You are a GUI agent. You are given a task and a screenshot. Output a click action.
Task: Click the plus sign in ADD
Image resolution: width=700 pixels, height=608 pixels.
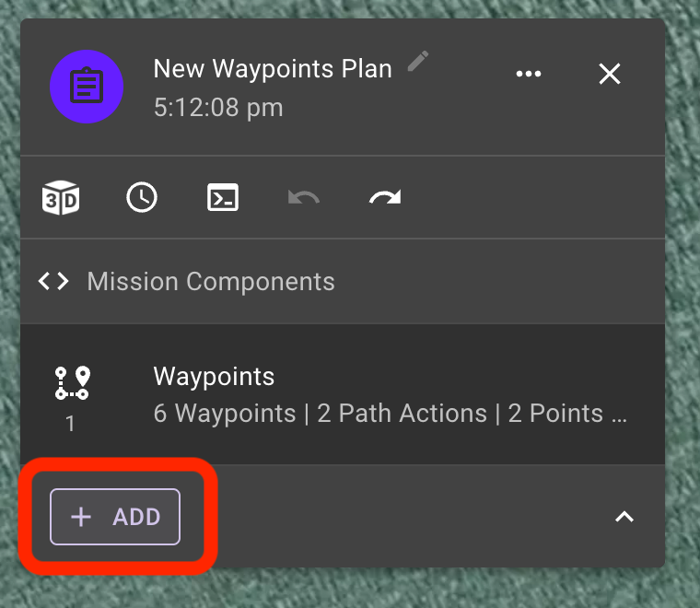pos(81,517)
